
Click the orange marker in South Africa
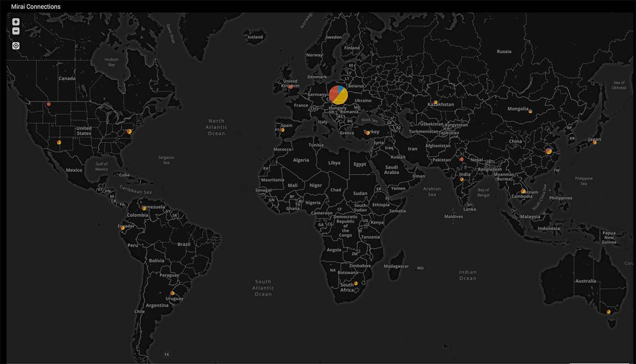coord(356,283)
